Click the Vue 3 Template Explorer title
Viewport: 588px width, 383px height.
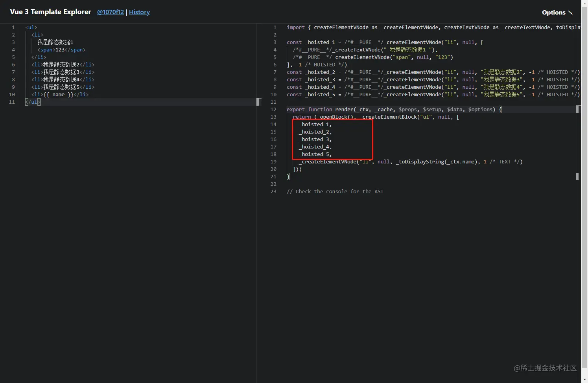tap(50, 12)
